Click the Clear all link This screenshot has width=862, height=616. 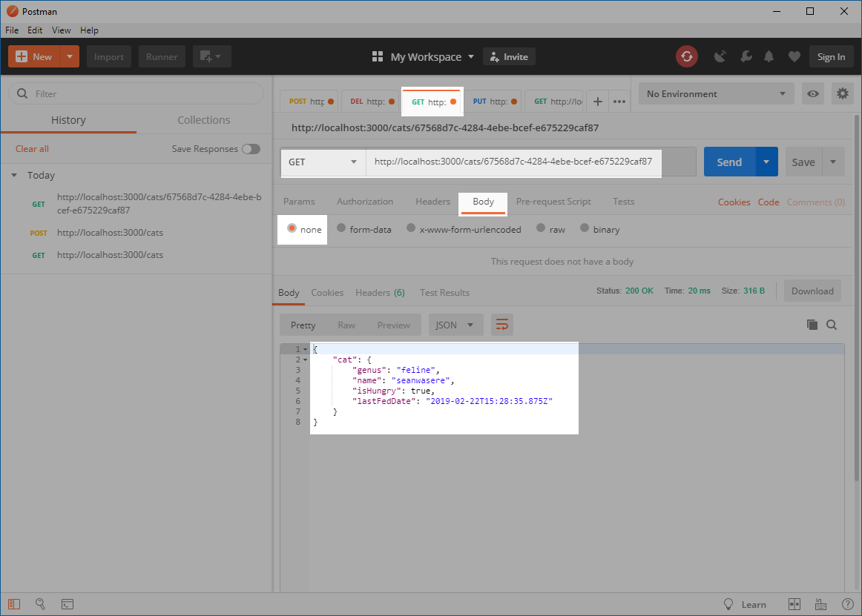[32, 149]
